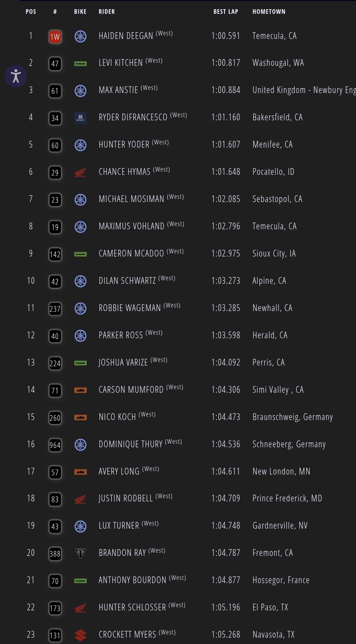Open the accessibility widget button
Viewport: 356px width, 644px height.
pyautogui.click(x=16, y=76)
